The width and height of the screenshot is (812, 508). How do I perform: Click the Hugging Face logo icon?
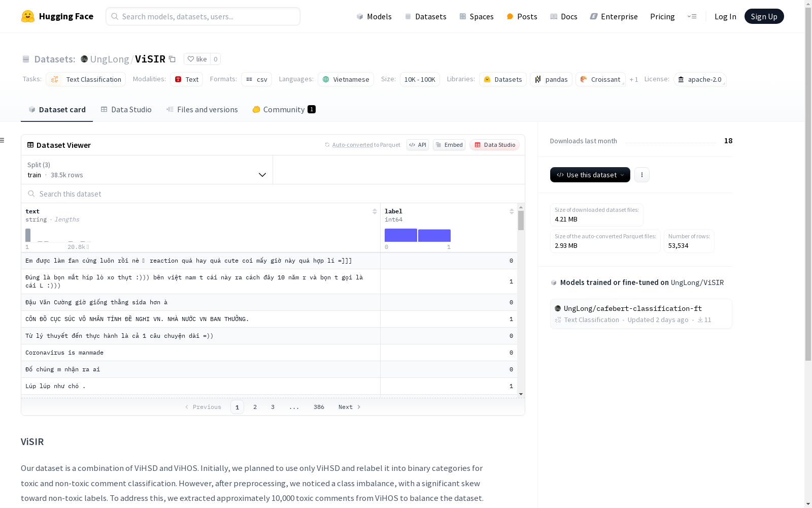[28, 16]
